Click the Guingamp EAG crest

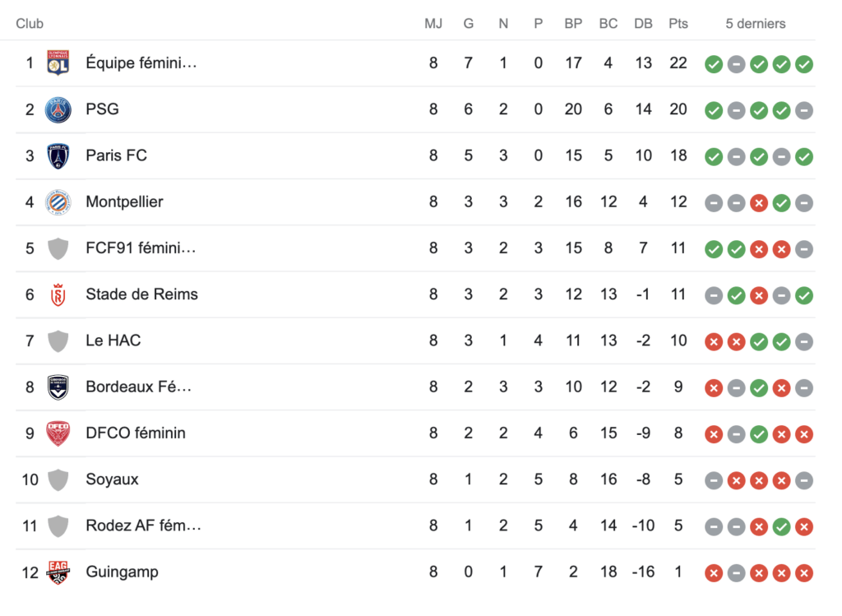pos(58,572)
